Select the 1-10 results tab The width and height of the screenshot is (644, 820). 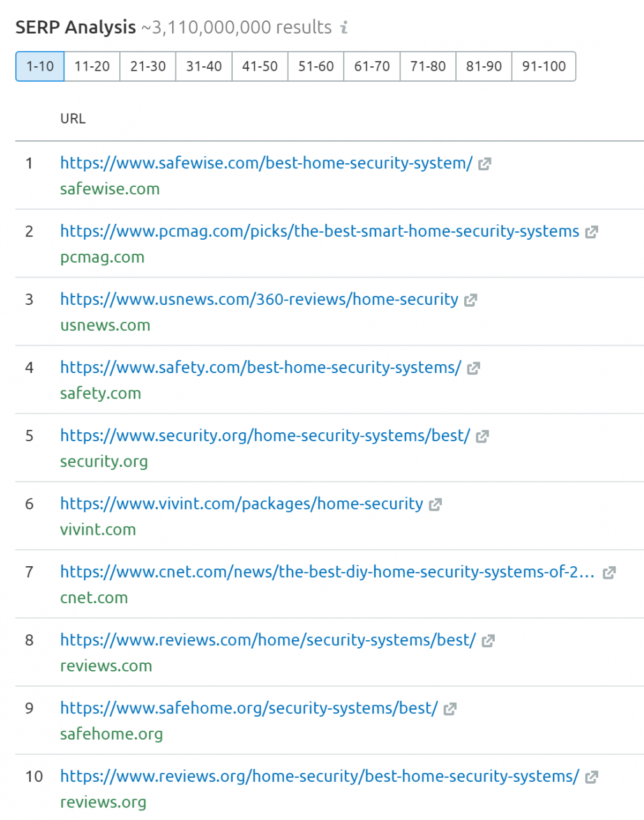[x=40, y=66]
